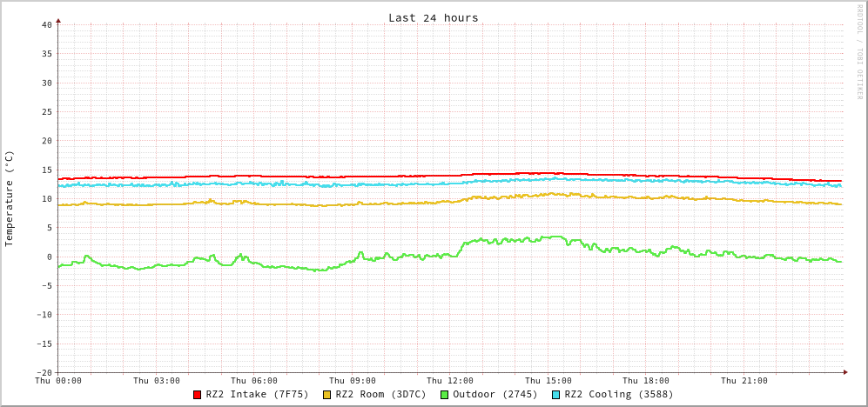Screen dimensions: 868x407
Task: Click the Thu 00:00 time axis label
Action: point(58,381)
